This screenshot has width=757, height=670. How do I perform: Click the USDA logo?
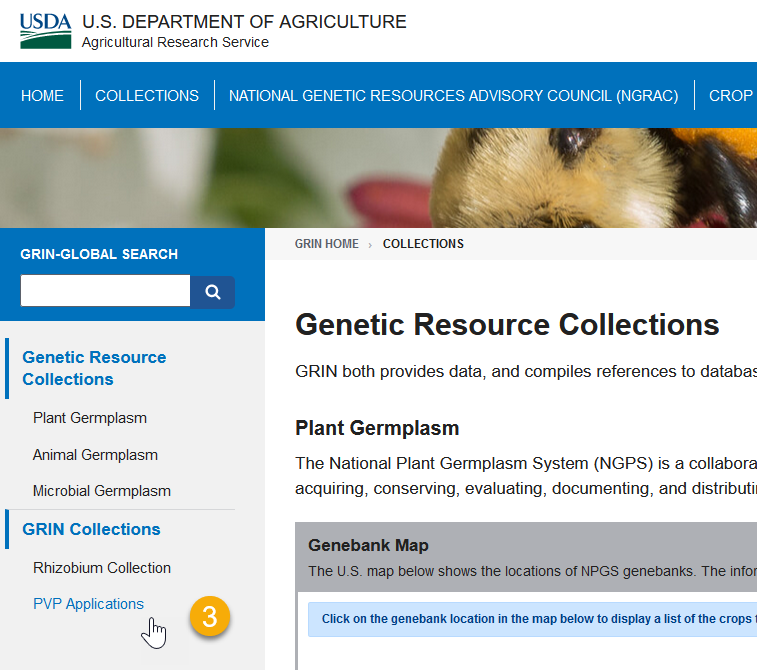tap(45, 31)
